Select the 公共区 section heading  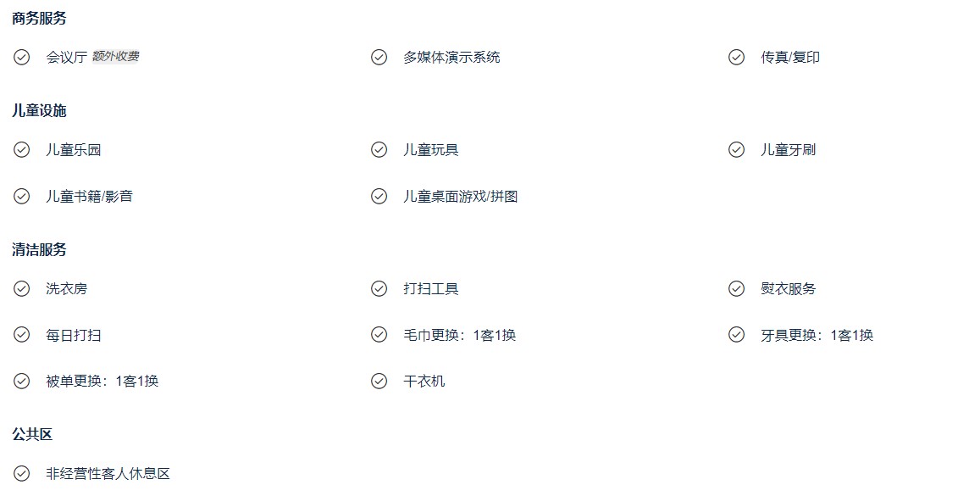(x=32, y=435)
